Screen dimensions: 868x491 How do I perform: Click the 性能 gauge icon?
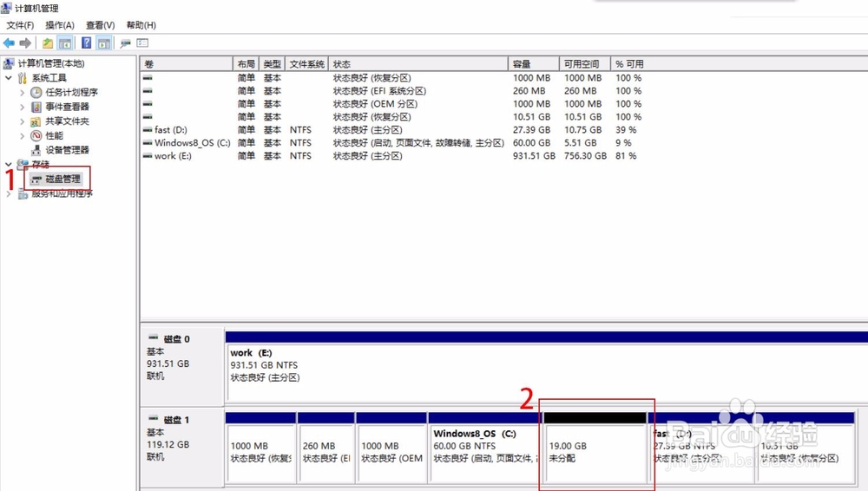pos(36,135)
